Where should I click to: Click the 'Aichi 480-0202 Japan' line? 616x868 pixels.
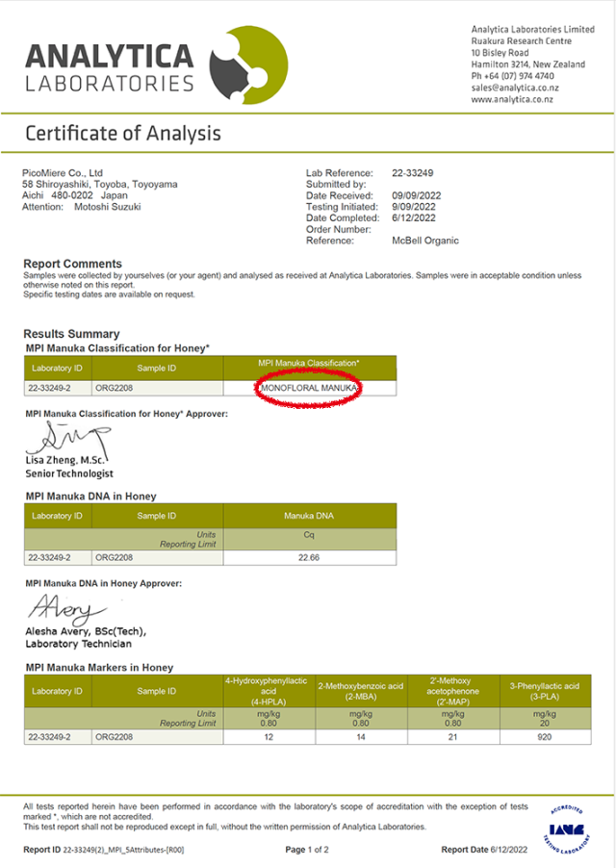pyautogui.click(x=75, y=195)
